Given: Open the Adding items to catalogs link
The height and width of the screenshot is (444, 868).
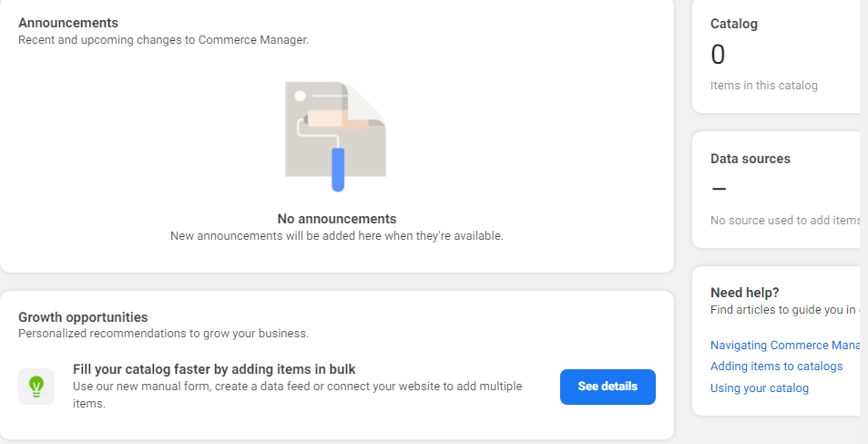Looking at the screenshot, I should [776, 367].
